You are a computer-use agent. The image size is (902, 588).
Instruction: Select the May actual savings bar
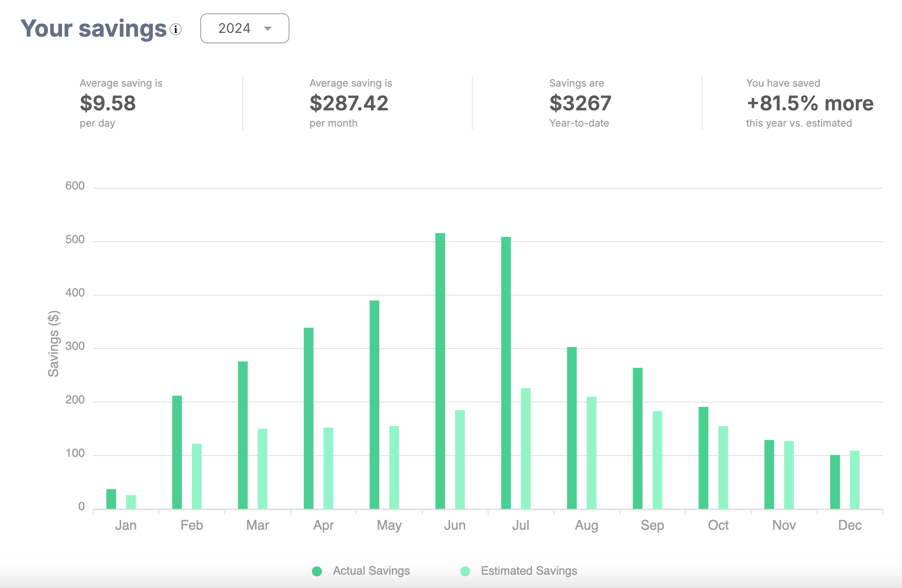(x=374, y=404)
